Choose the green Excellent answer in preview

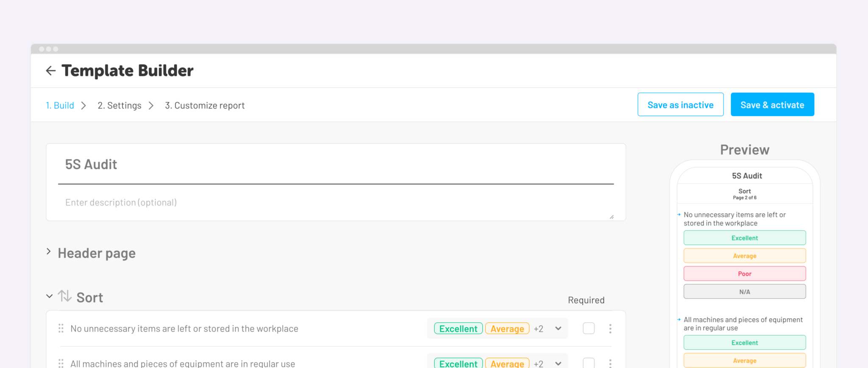click(x=744, y=238)
